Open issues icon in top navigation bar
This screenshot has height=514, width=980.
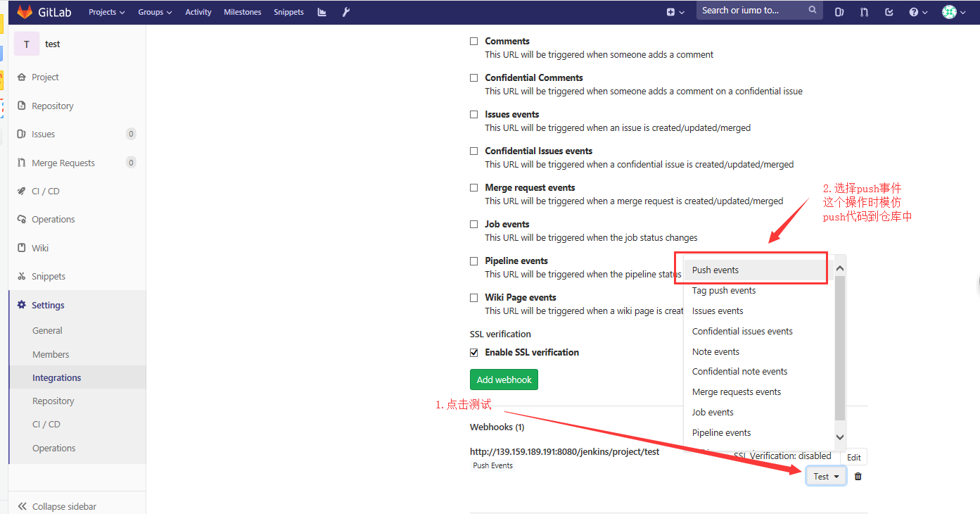839,12
